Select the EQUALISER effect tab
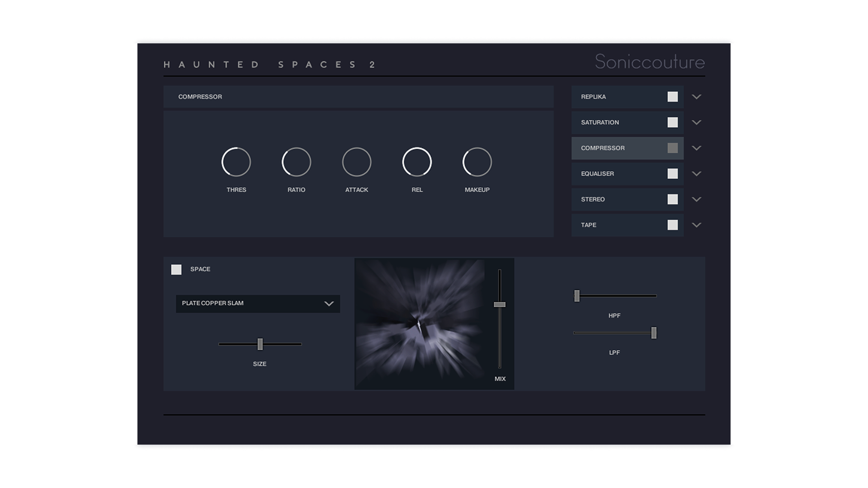 coord(627,174)
